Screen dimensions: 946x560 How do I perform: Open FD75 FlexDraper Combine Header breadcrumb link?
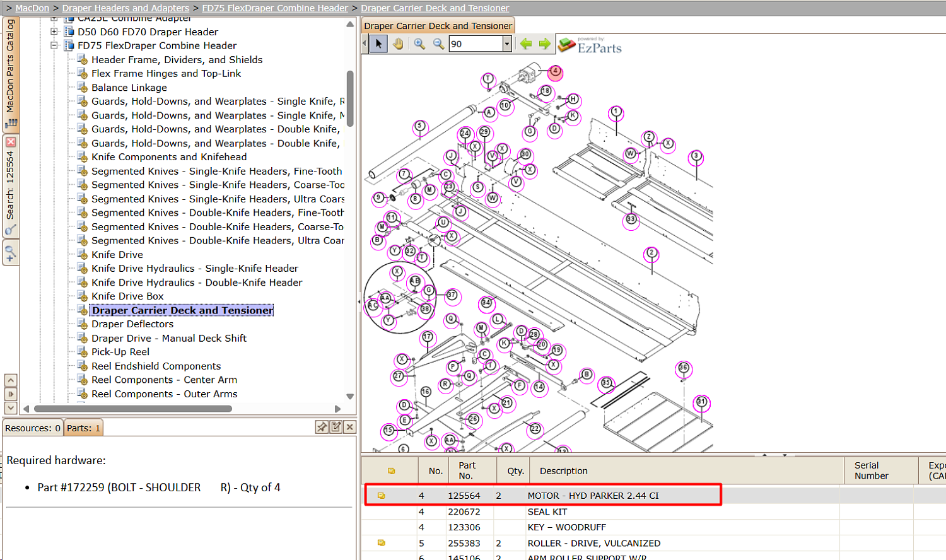coord(275,8)
